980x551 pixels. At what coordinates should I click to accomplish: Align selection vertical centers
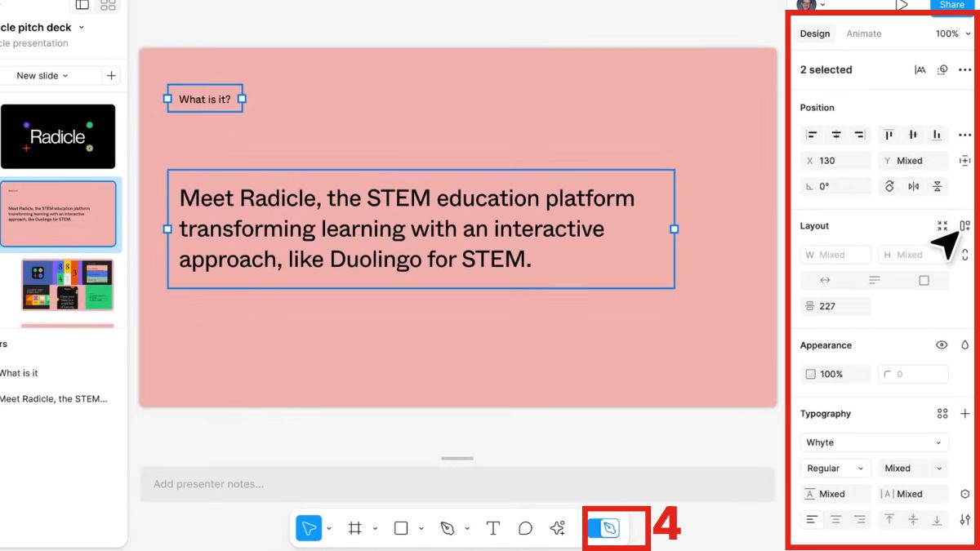click(x=913, y=135)
